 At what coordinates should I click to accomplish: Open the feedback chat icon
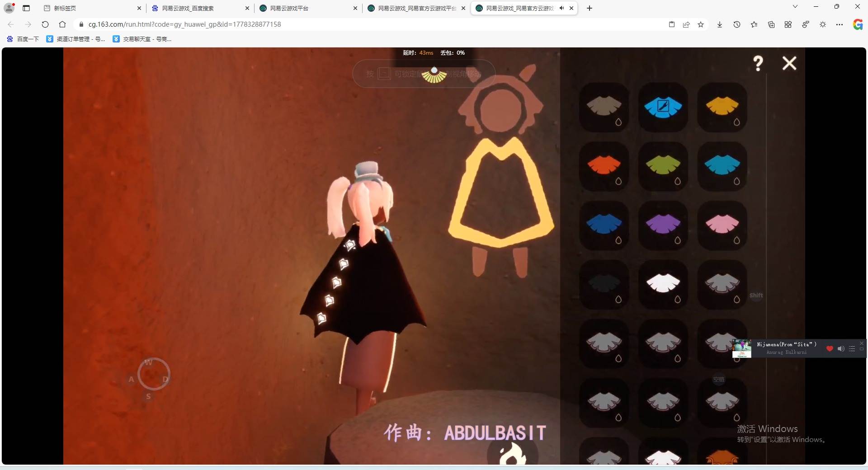pos(806,24)
